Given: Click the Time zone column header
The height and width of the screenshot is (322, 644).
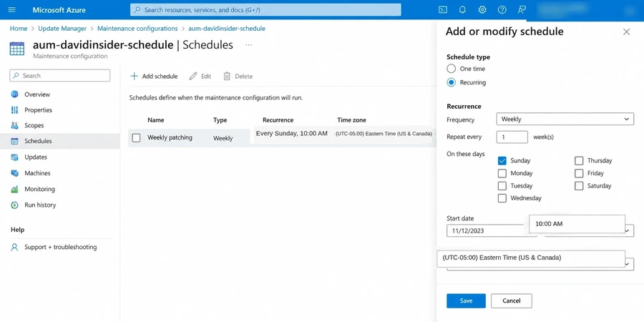Looking at the screenshot, I should [x=351, y=120].
